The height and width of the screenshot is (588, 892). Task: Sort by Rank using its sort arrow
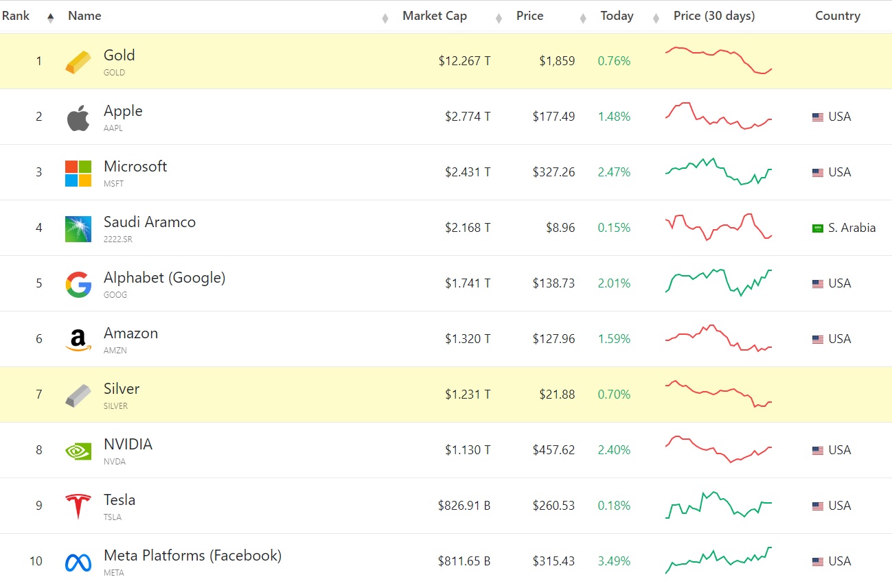tap(50, 19)
